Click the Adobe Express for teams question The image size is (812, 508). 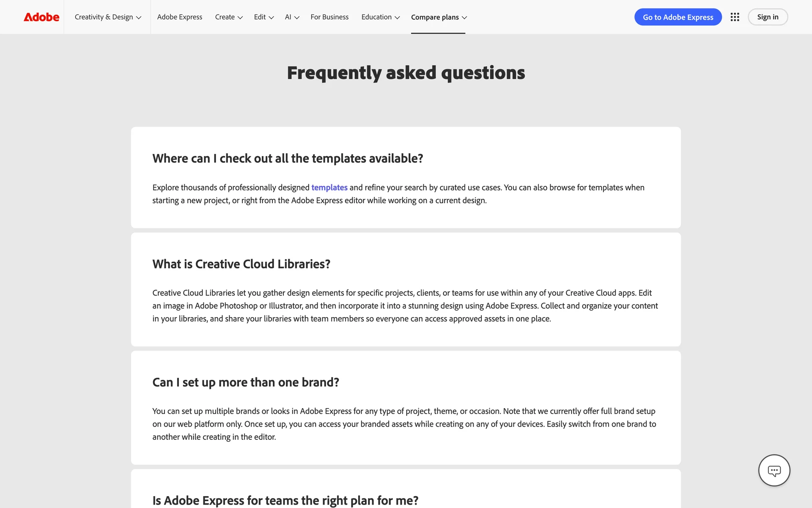pos(285,500)
